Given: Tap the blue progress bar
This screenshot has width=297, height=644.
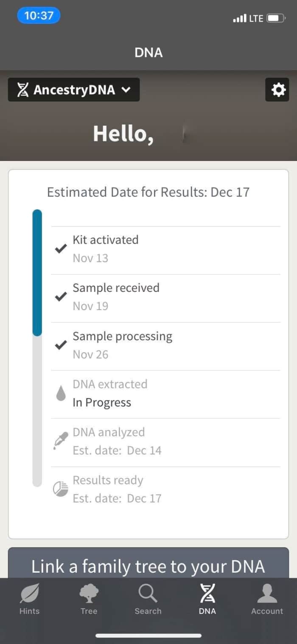Looking at the screenshot, I should pyautogui.click(x=37, y=273).
